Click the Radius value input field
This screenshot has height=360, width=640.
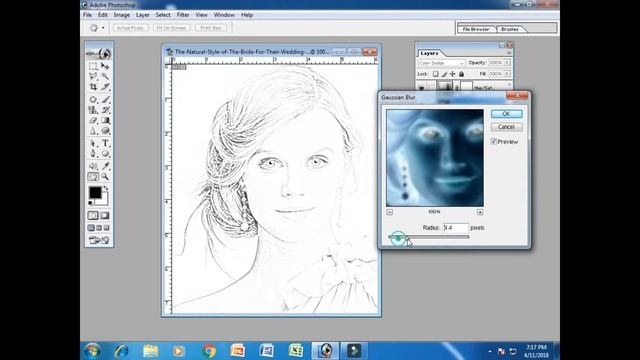click(456, 228)
